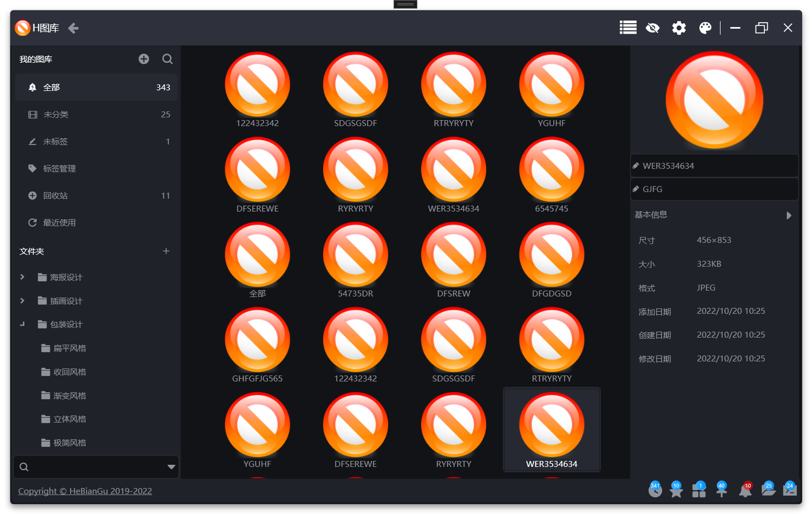Select the GHFGFJG565 thumbnail
Screen dimensions: 812x514
[x=257, y=346]
